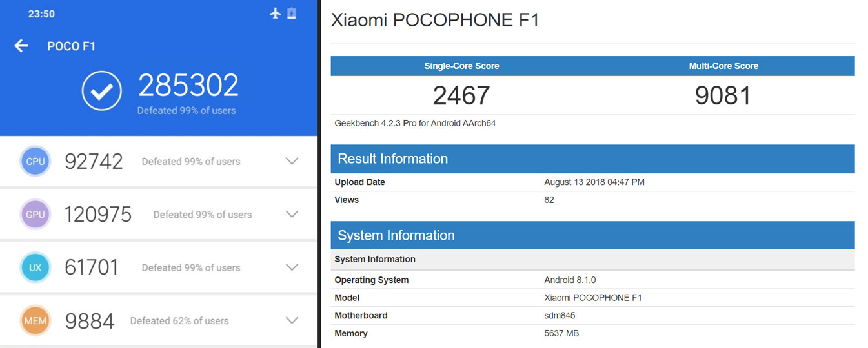The width and height of the screenshot is (868, 348).
Task: Click the System Information blue header
Action: click(592, 235)
